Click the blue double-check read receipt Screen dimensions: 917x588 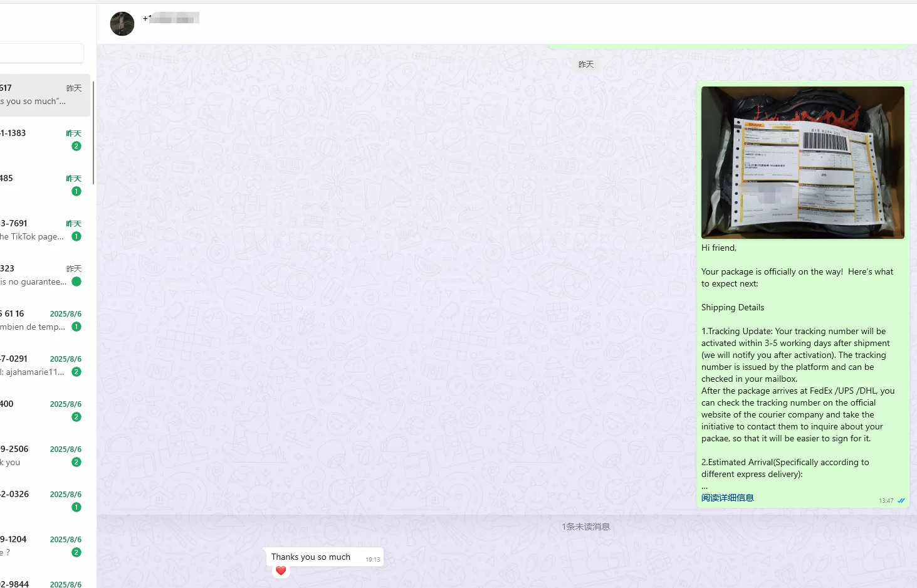pyautogui.click(x=901, y=500)
